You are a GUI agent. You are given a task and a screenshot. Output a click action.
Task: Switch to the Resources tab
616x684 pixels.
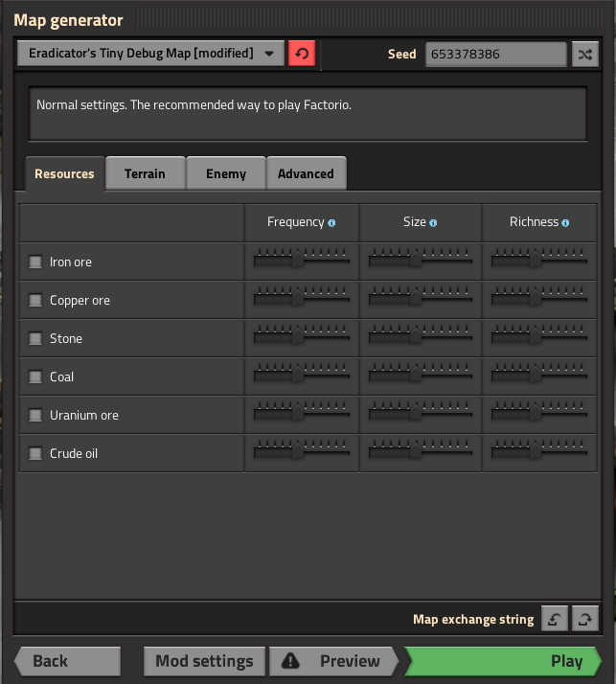coord(64,173)
